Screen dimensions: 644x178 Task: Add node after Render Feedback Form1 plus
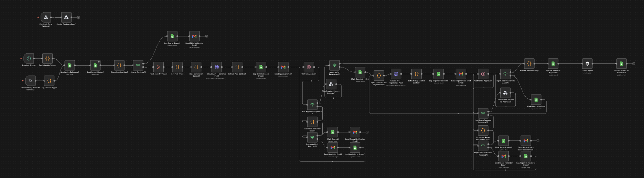(x=78, y=17)
